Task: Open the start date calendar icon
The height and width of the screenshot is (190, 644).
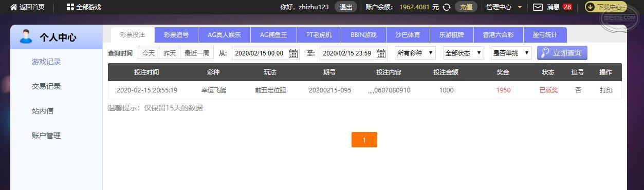Action: pos(293,53)
